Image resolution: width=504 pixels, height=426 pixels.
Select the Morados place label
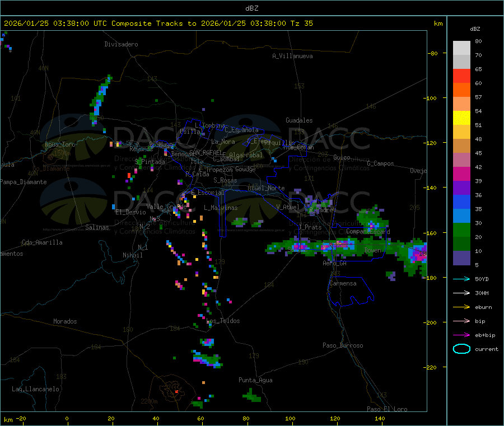tap(65, 321)
